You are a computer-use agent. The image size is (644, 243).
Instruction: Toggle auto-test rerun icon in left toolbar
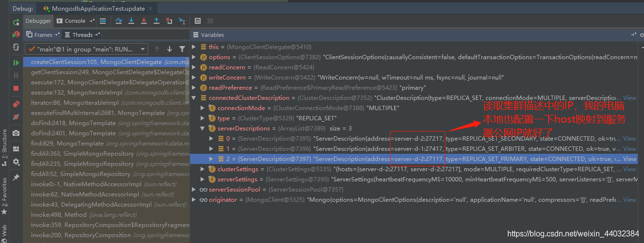coord(16,47)
